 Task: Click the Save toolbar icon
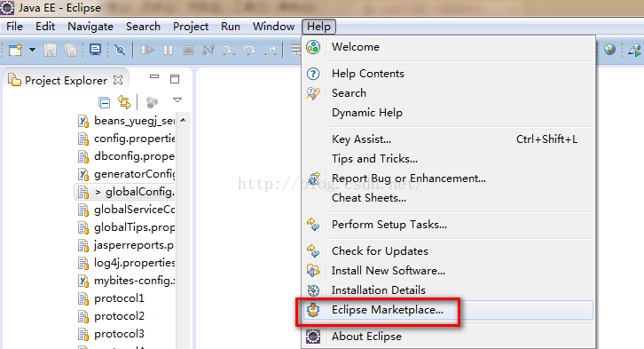(50, 50)
